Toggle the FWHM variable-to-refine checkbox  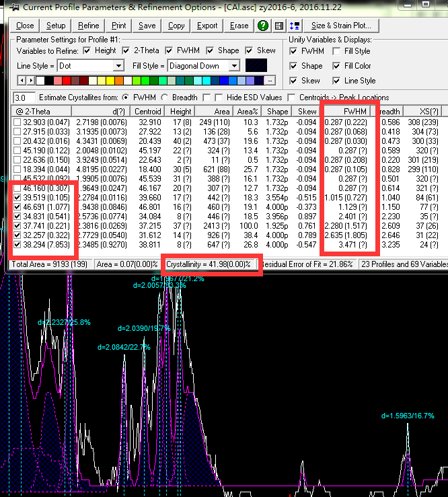tap(169, 50)
